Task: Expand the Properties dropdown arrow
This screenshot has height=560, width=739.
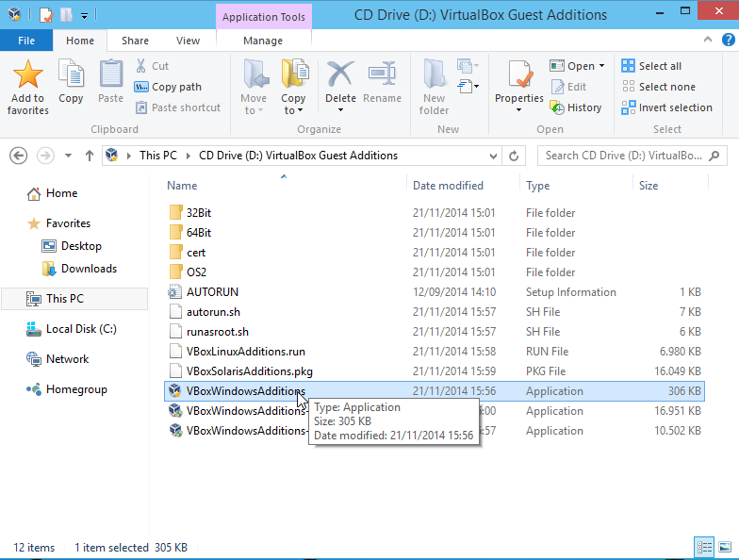Action: pyautogui.click(x=518, y=110)
